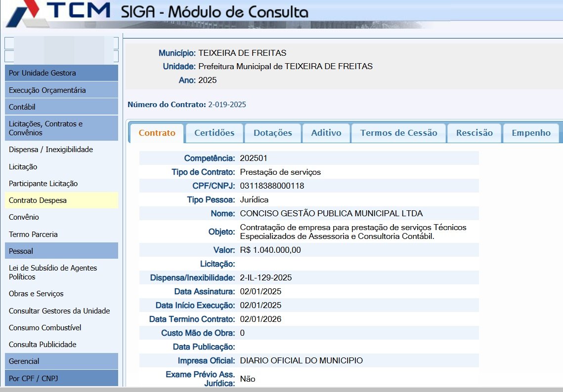Open the Certidões tab

(214, 133)
